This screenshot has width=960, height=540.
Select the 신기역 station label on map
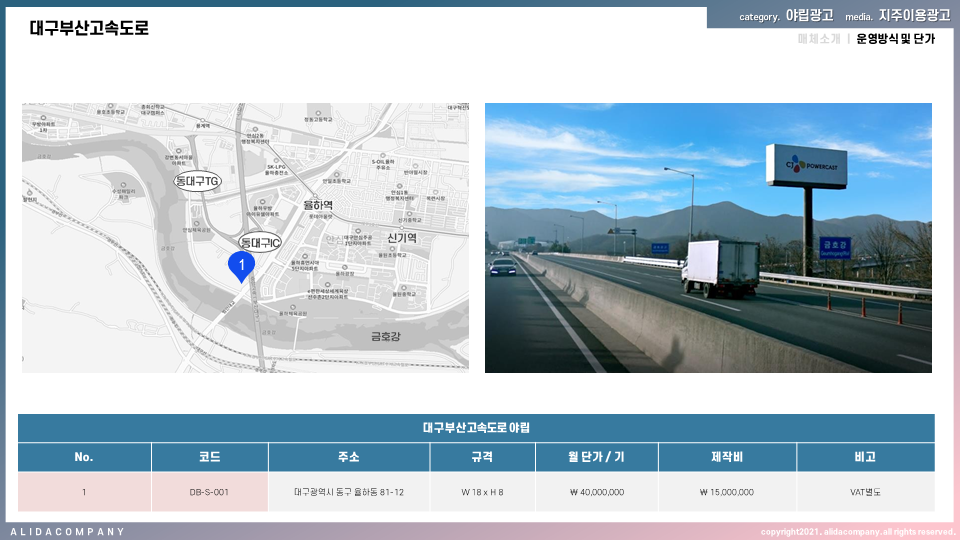tap(402, 237)
